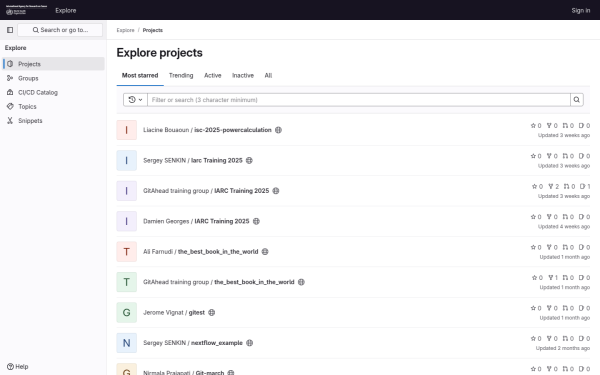600x375 pixels.
Task: Click the globe icon beside nextflow_example
Action: click(x=249, y=343)
